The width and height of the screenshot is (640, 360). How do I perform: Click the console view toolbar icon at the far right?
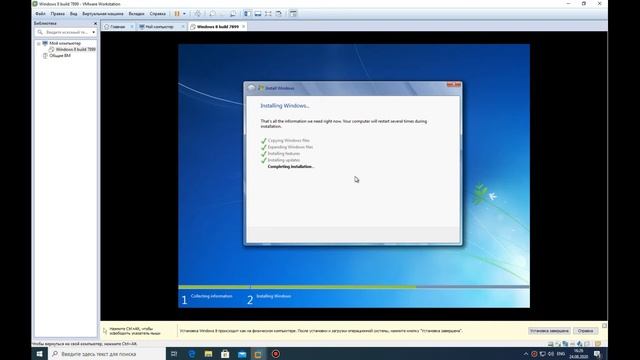click(x=293, y=13)
